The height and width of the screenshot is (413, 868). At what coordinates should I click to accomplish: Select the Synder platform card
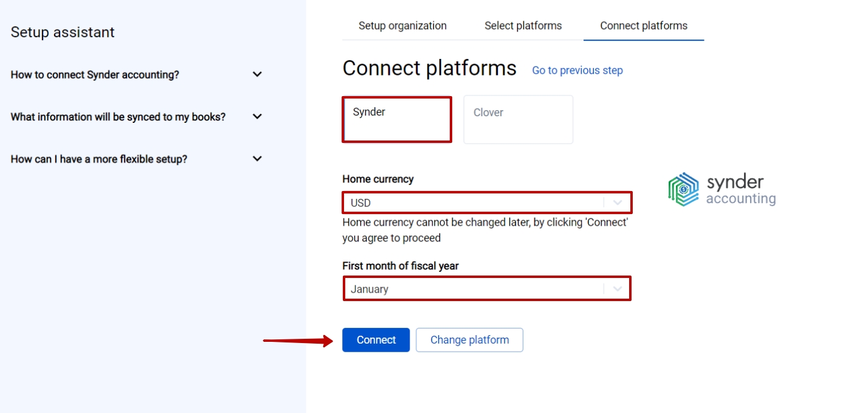pyautogui.click(x=397, y=119)
